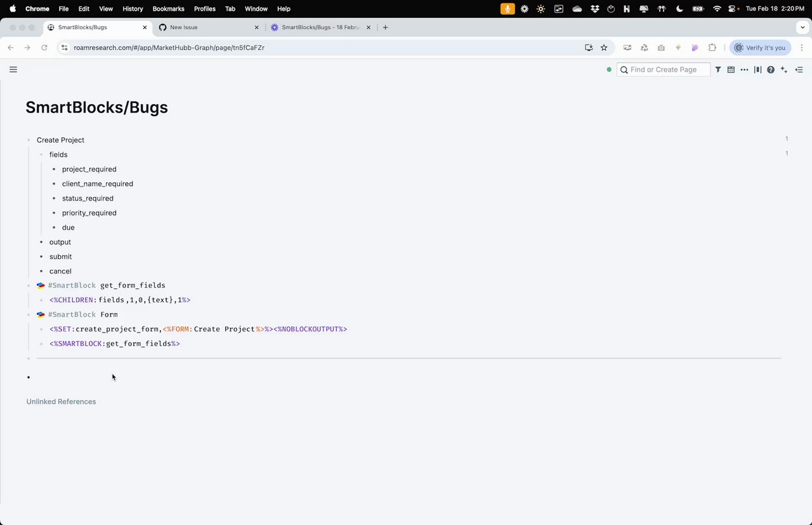Open the Apple menu
This screenshot has width=812, height=525.
pyautogui.click(x=12, y=9)
